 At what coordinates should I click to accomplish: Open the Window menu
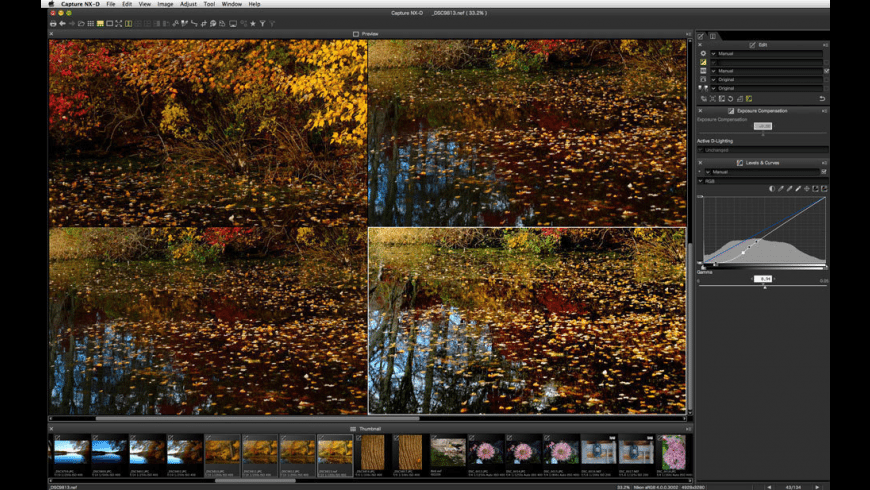231,4
